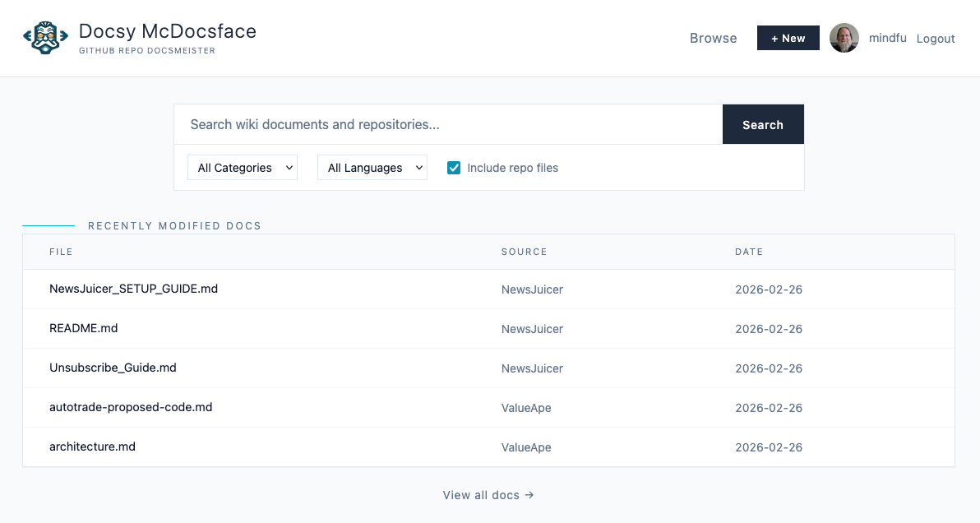Open autotrade-proposed-code.md
Image resolution: width=980 pixels, height=523 pixels.
[x=131, y=407]
